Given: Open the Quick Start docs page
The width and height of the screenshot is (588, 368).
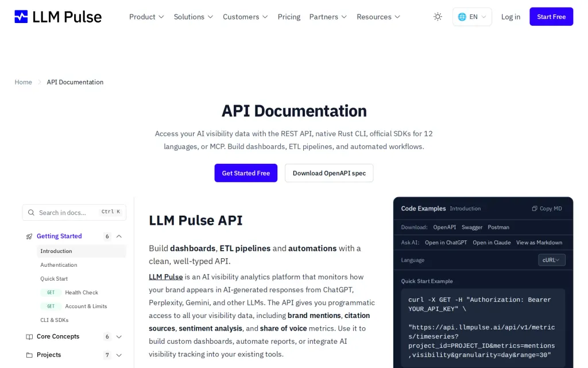Looking at the screenshot, I should pyautogui.click(x=54, y=279).
